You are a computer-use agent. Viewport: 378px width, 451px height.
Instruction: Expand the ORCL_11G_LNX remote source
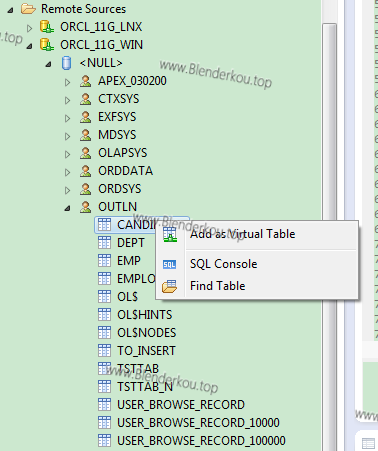pyautogui.click(x=30, y=28)
